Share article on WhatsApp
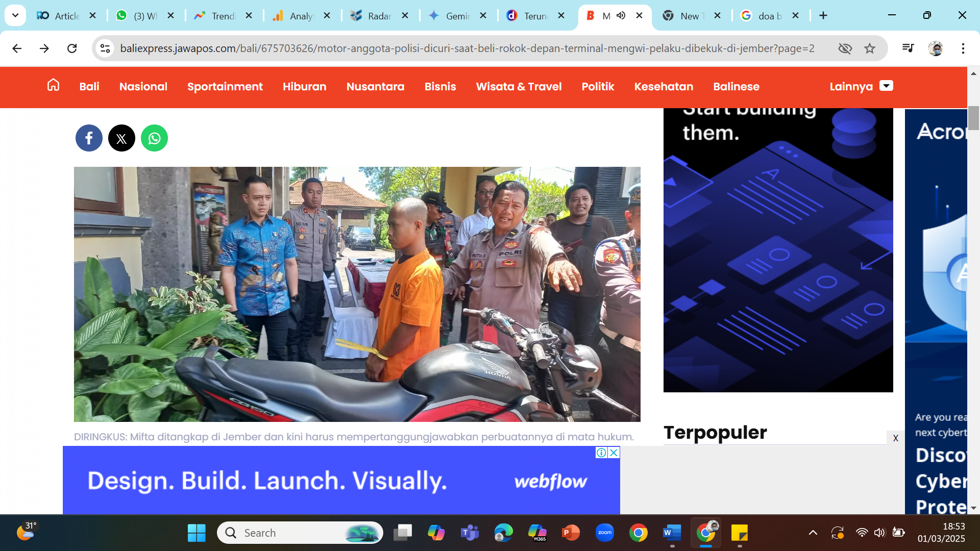 154,138
